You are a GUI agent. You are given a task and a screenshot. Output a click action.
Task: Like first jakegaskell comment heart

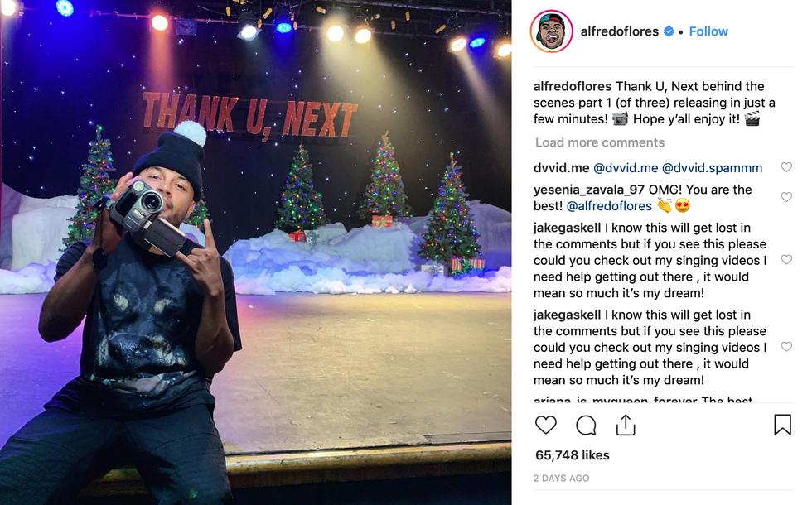coord(786,260)
